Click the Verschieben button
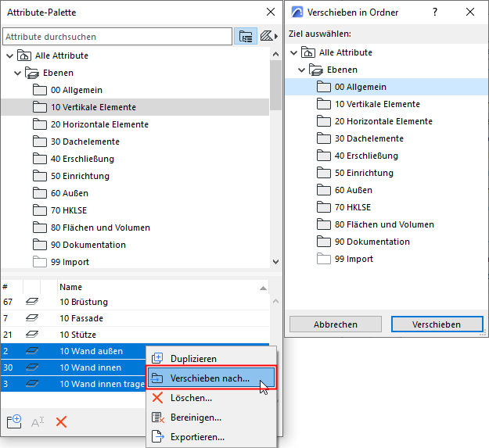Image resolution: width=489 pixels, height=448 pixels. point(437,324)
